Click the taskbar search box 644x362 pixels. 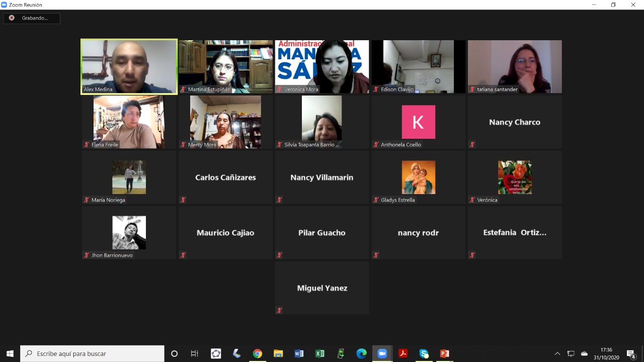point(93,353)
